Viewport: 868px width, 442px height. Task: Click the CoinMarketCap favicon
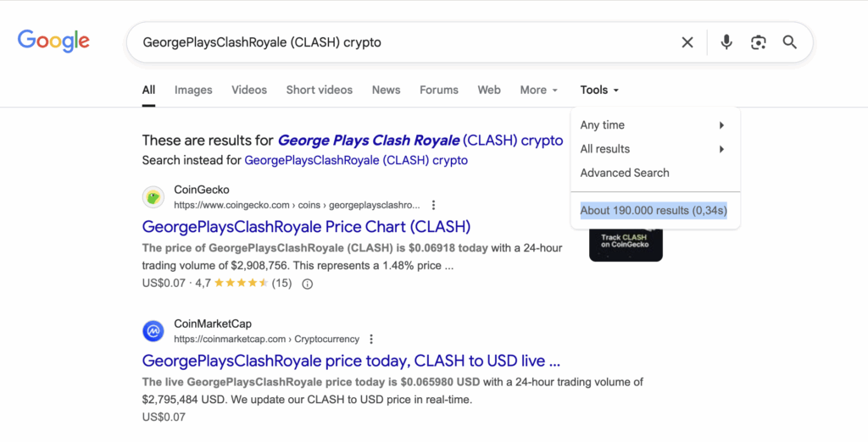tap(153, 331)
